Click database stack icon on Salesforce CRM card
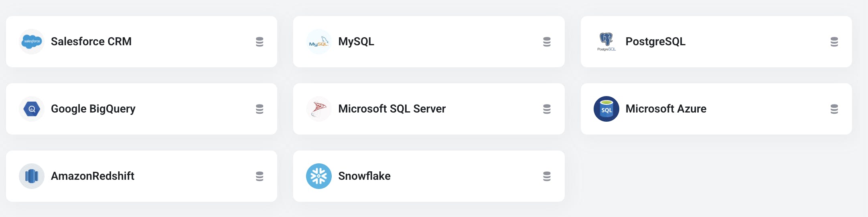 260,42
